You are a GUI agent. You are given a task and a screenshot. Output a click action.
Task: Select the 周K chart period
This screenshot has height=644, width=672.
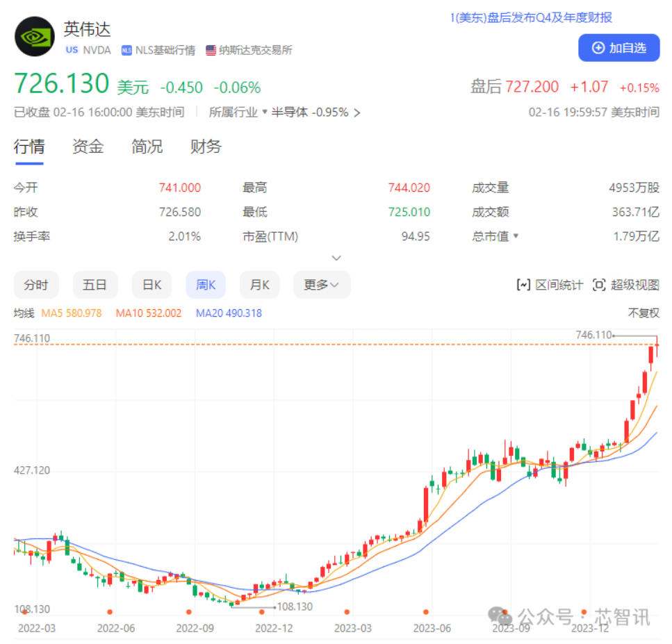click(206, 285)
